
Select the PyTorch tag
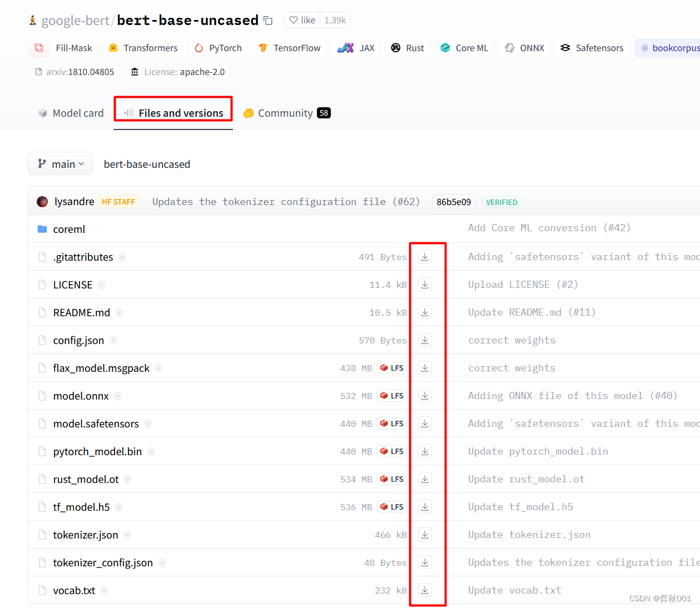(x=218, y=48)
